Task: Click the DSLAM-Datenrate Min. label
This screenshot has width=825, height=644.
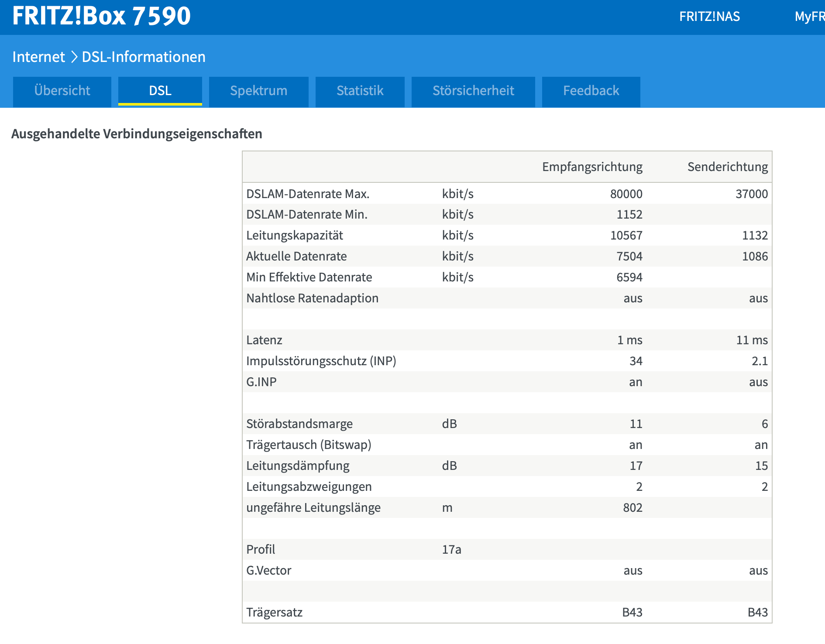Action: pos(307,215)
